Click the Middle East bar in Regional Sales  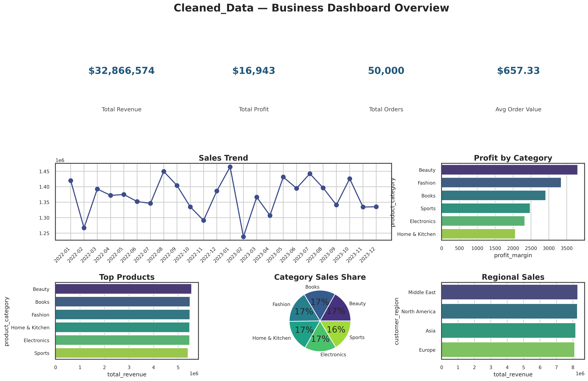pyautogui.click(x=509, y=292)
